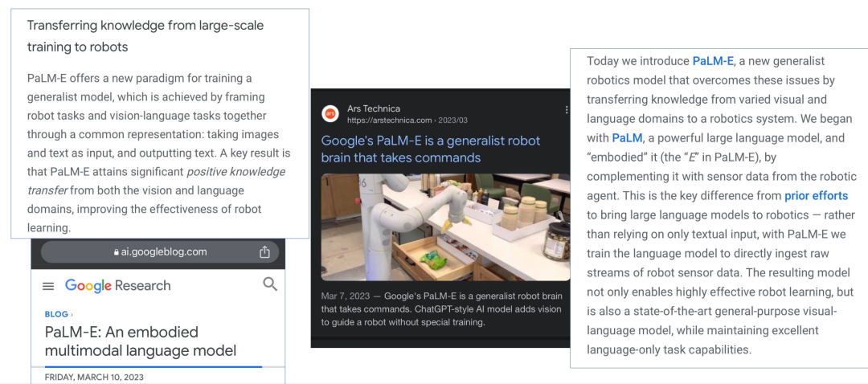Click the robot arm thumbnail image
The height and width of the screenshot is (384, 868).
(x=445, y=227)
